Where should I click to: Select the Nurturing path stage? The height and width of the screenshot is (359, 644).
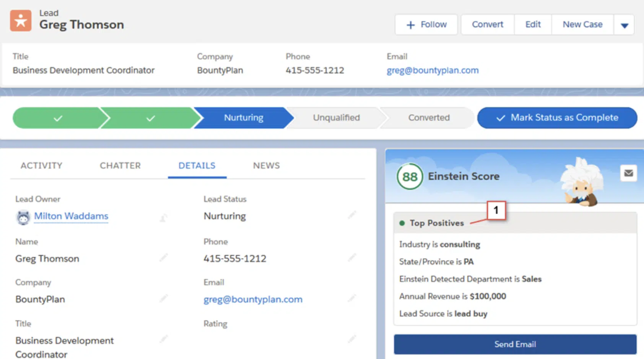tap(243, 118)
